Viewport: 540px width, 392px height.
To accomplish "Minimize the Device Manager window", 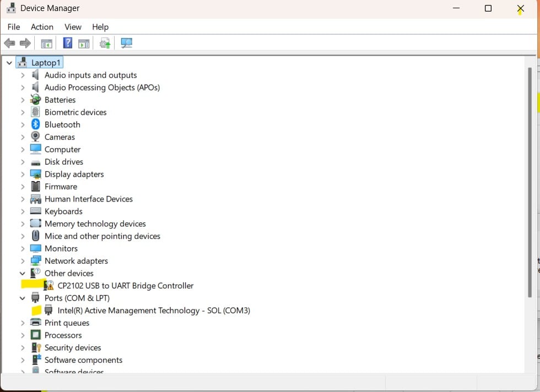I will (456, 8).
